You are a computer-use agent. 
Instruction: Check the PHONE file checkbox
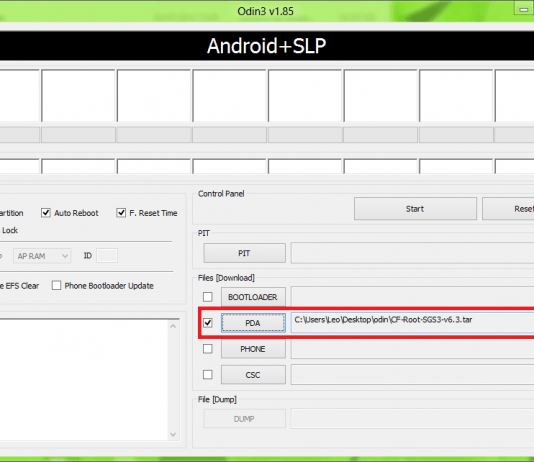207,349
